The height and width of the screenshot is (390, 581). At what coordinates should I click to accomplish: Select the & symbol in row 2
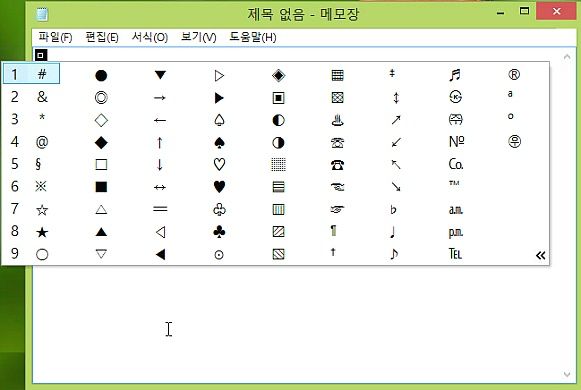click(42, 97)
